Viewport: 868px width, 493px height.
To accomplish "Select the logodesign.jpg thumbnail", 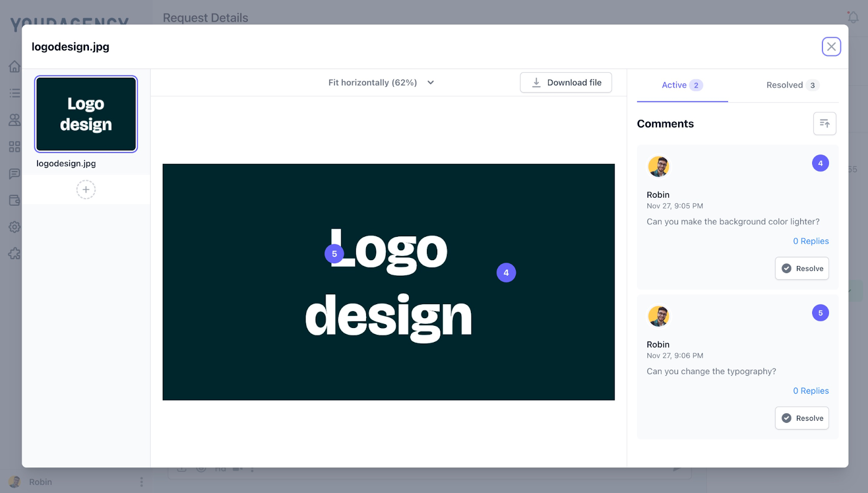I will [x=86, y=113].
